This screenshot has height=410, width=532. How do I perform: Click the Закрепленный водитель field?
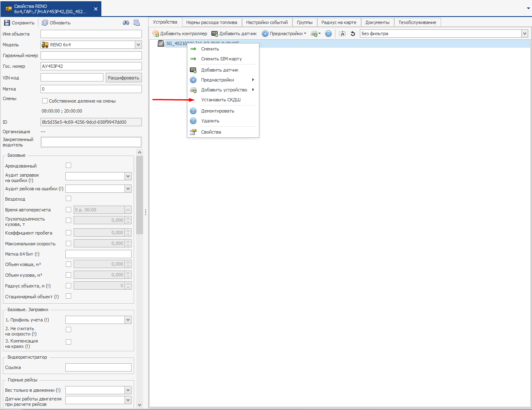point(91,142)
